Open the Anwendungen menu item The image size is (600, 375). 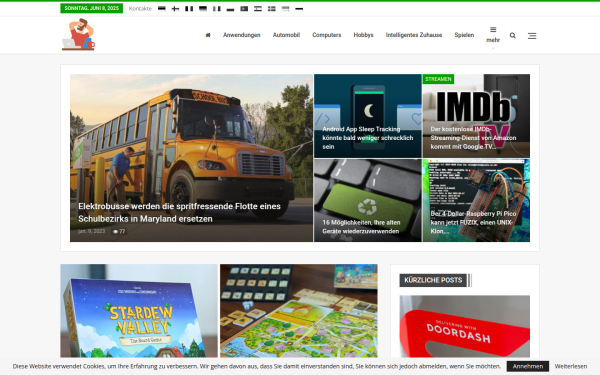[x=241, y=35]
